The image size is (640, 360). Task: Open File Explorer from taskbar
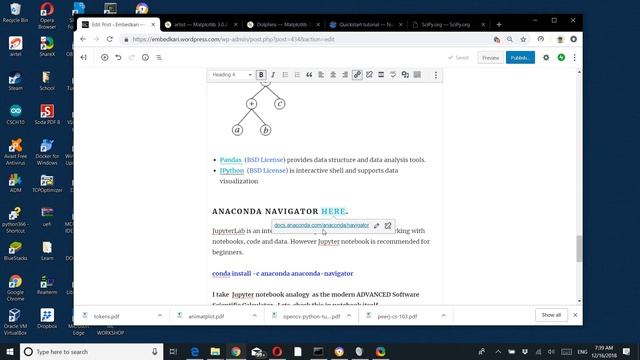click(215, 351)
